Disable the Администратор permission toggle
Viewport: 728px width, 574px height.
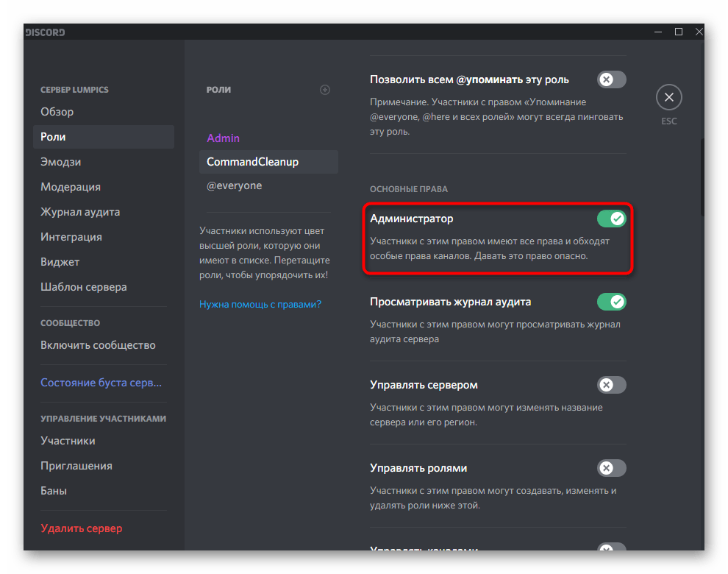(x=612, y=219)
